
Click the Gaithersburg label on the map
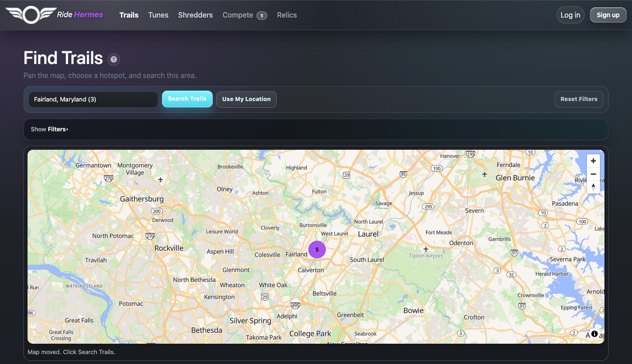142,199
